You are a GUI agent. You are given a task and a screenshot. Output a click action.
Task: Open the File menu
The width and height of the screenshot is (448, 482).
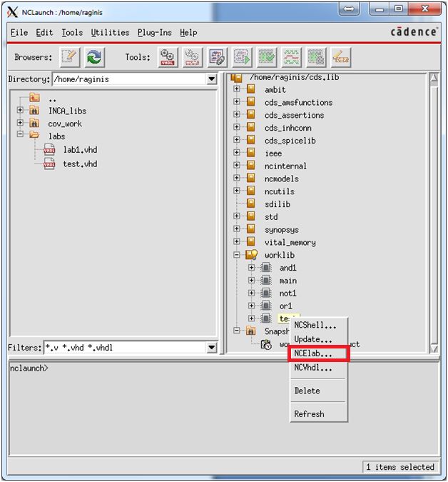tap(19, 33)
